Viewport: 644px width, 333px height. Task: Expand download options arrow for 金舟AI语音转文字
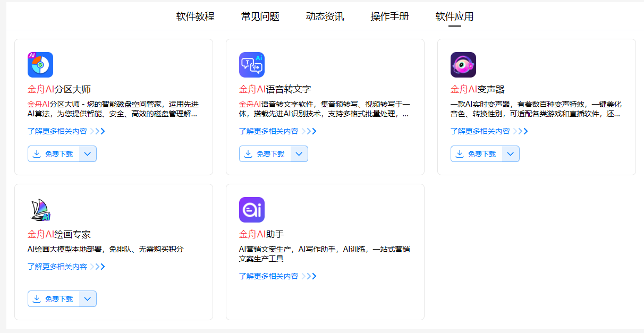[299, 154]
